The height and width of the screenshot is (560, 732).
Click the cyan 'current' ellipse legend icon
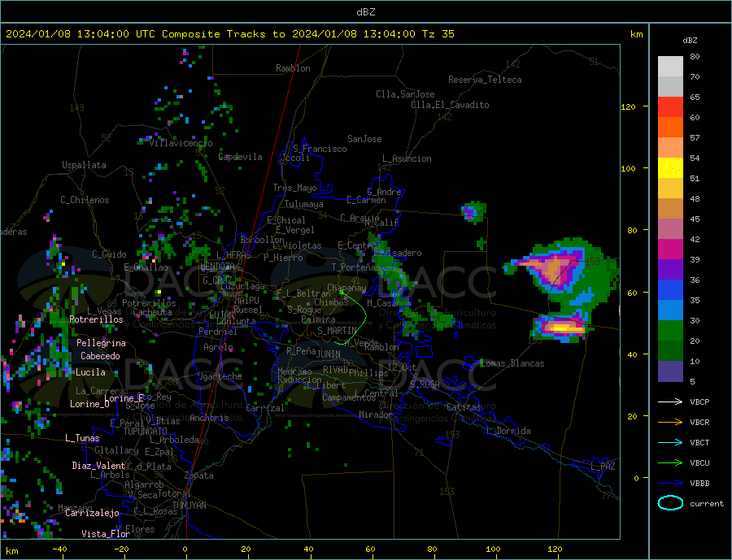(670, 503)
